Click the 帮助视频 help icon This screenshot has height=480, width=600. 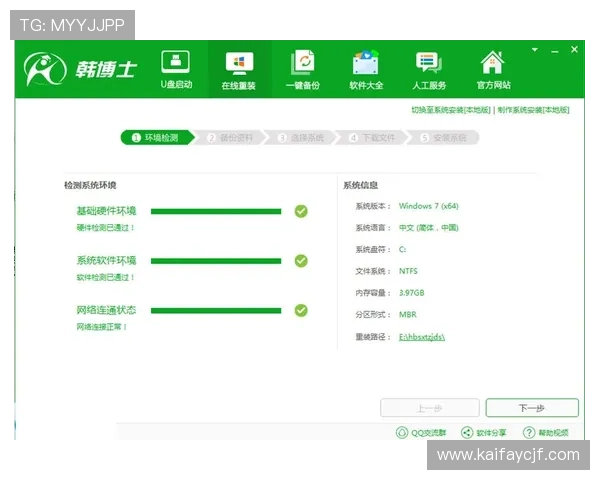529,433
